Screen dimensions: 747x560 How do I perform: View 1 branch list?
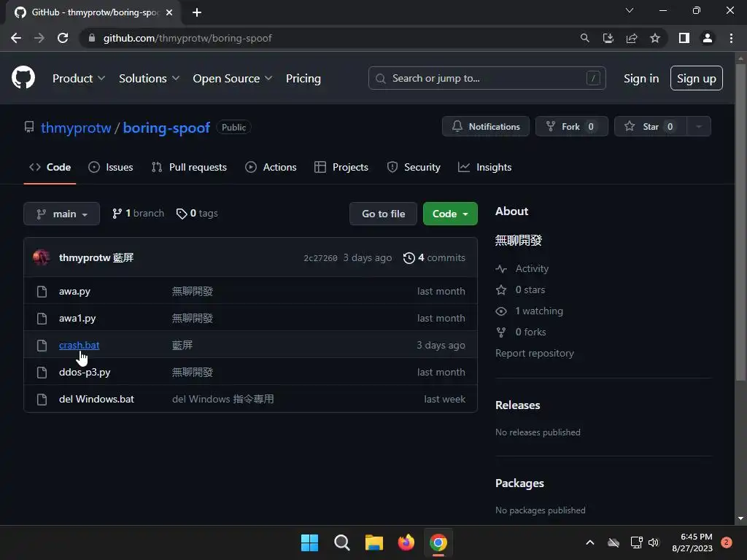(x=138, y=214)
